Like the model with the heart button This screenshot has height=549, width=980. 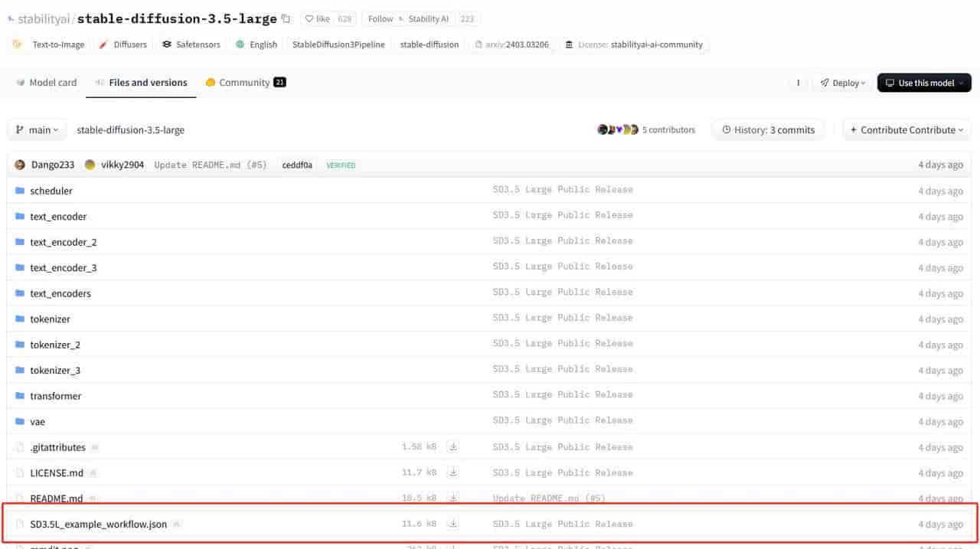(x=318, y=19)
